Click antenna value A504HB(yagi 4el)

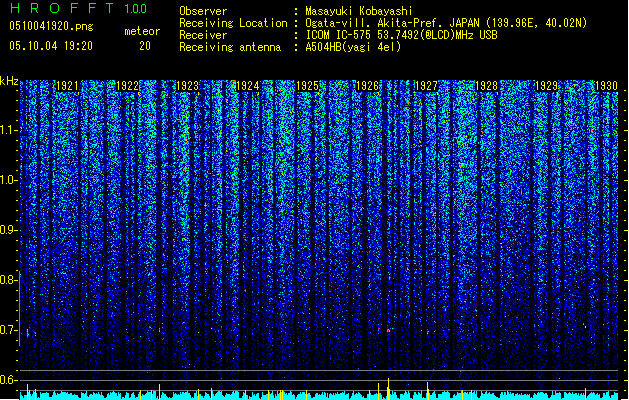(353, 47)
